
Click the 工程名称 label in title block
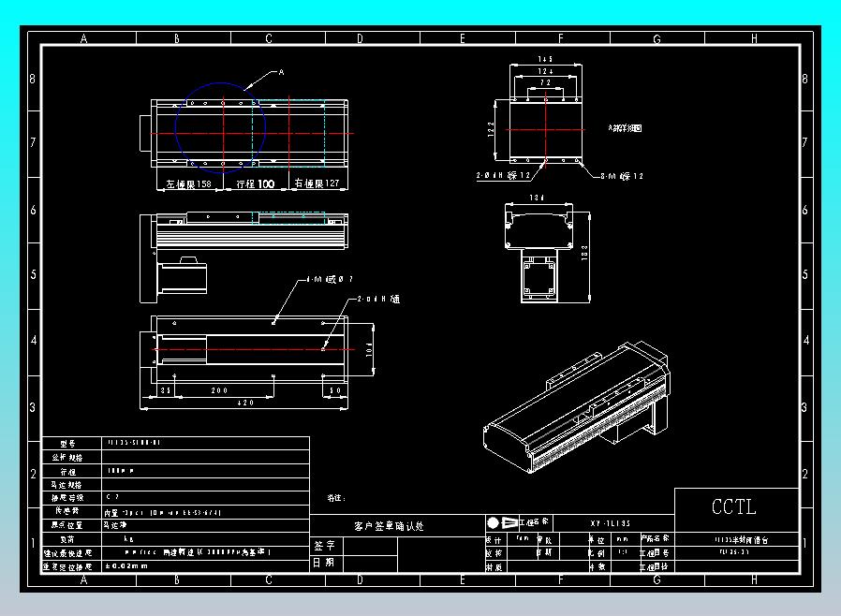pyautogui.click(x=533, y=521)
